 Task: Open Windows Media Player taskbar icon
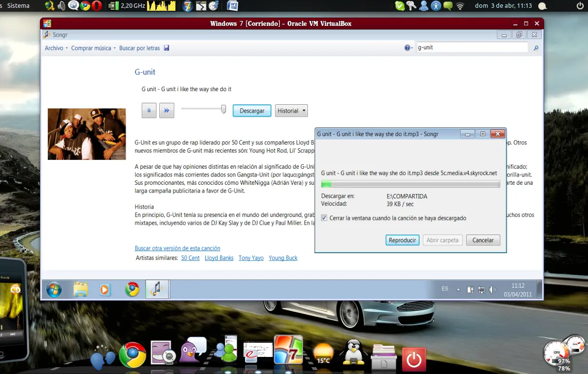pos(105,290)
